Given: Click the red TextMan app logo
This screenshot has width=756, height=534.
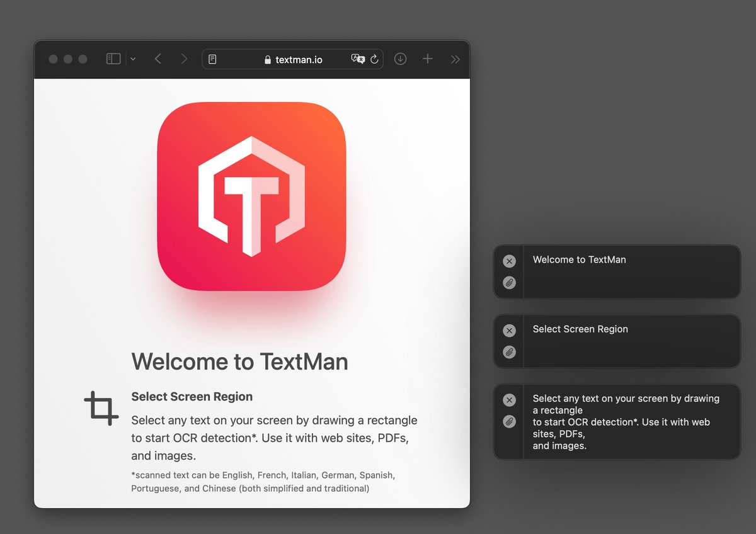Looking at the screenshot, I should pyautogui.click(x=251, y=196).
